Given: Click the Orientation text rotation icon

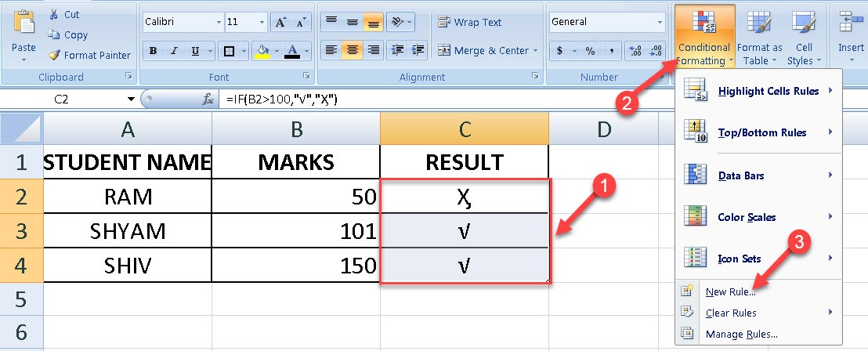Looking at the screenshot, I should point(397,22).
